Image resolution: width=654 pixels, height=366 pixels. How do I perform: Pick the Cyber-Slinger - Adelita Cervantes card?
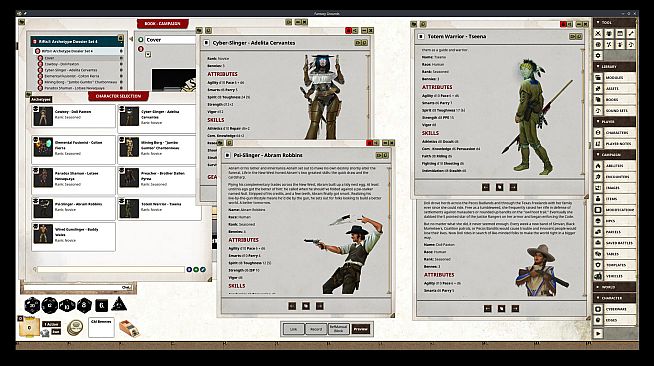(159, 118)
